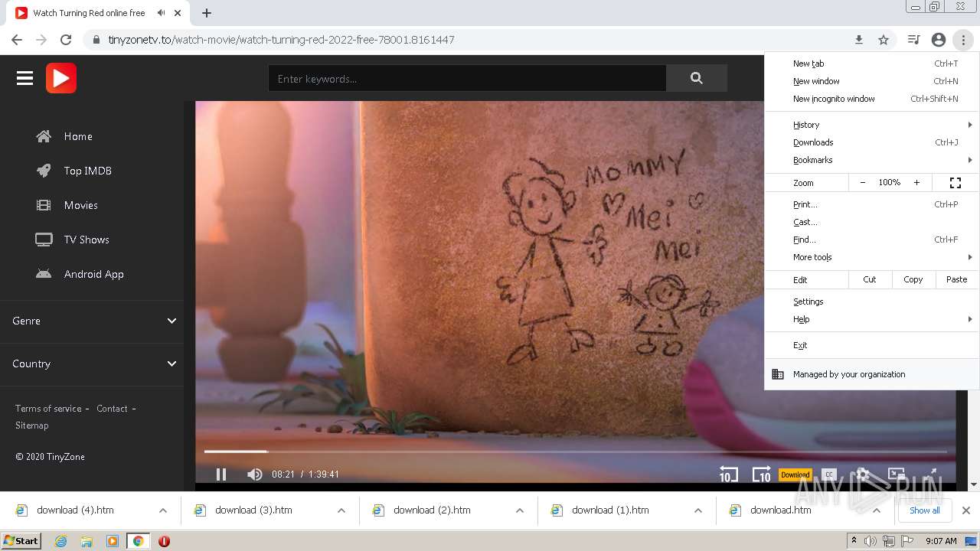Image resolution: width=980 pixels, height=551 pixels.
Task: Increase zoom with plus button
Action: pos(916,183)
